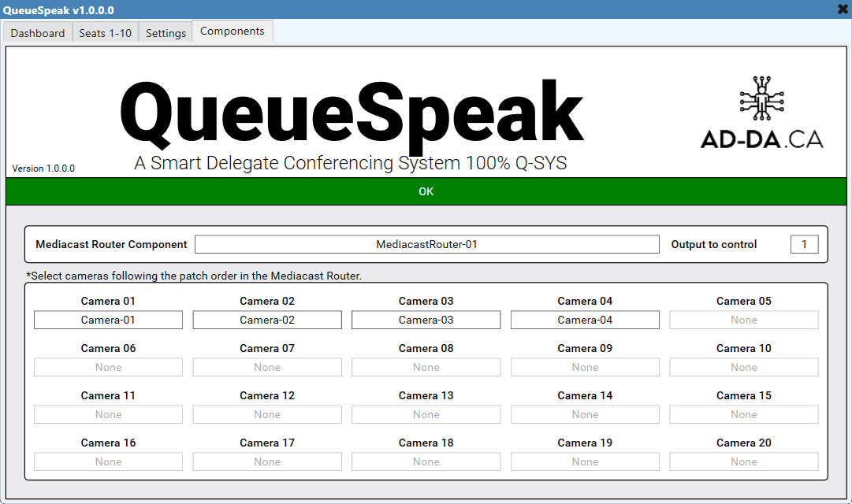Click the Output to control field
Image resolution: width=852 pixels, height=504 pixels.
(x=804, y=244)
